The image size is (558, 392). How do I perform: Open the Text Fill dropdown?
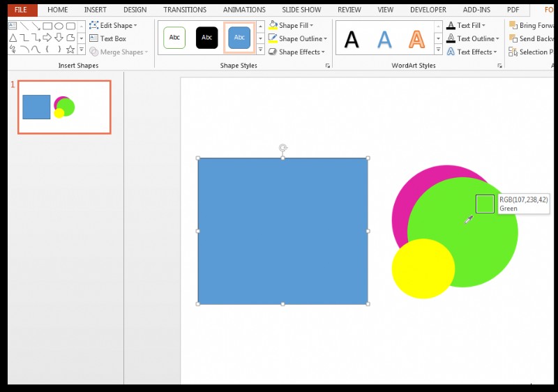point(466,25)
